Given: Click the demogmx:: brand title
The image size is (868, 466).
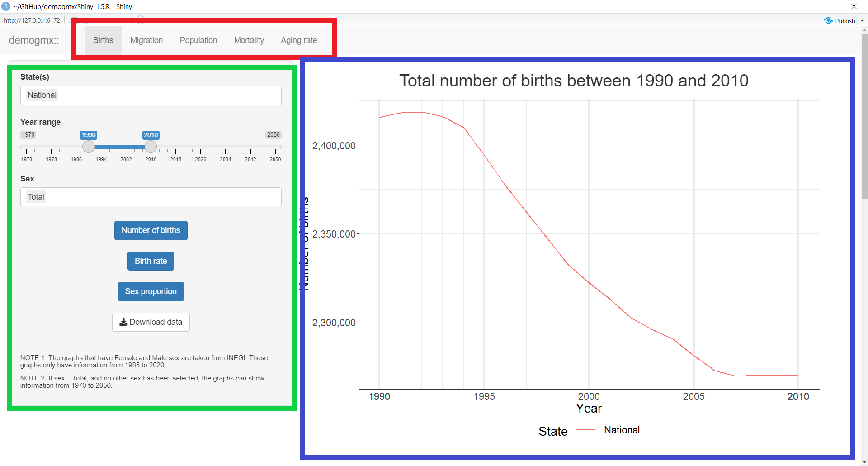Looking at the screenshot, I should pos(34,40).
